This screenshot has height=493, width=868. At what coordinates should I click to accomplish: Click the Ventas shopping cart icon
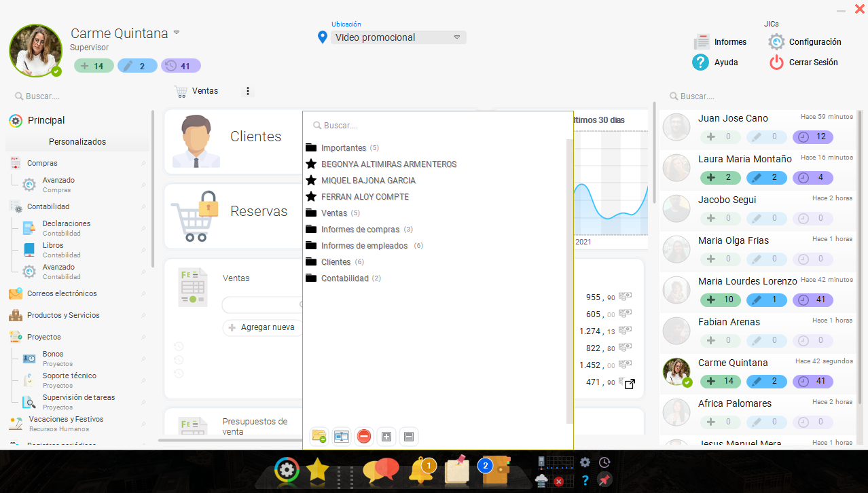point(181,91)
